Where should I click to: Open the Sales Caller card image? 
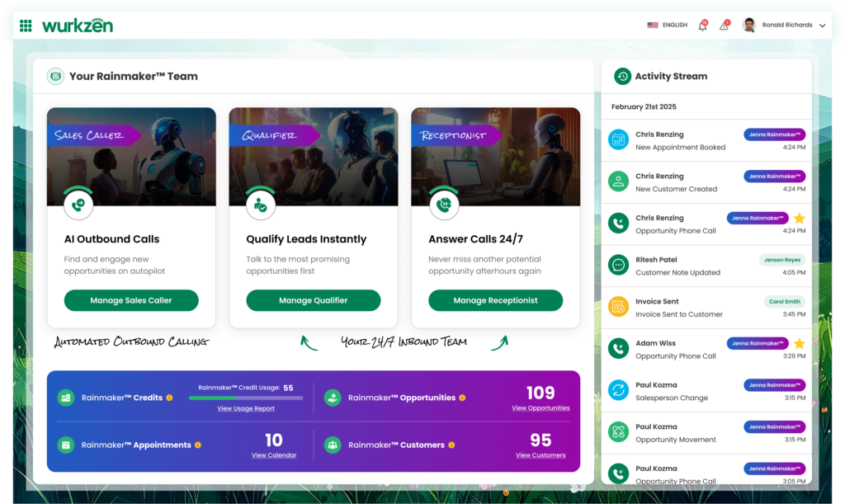tap(131, 156)
